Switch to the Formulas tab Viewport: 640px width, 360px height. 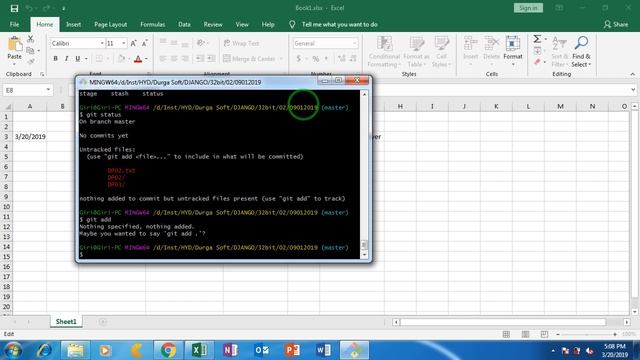[153, 24]
